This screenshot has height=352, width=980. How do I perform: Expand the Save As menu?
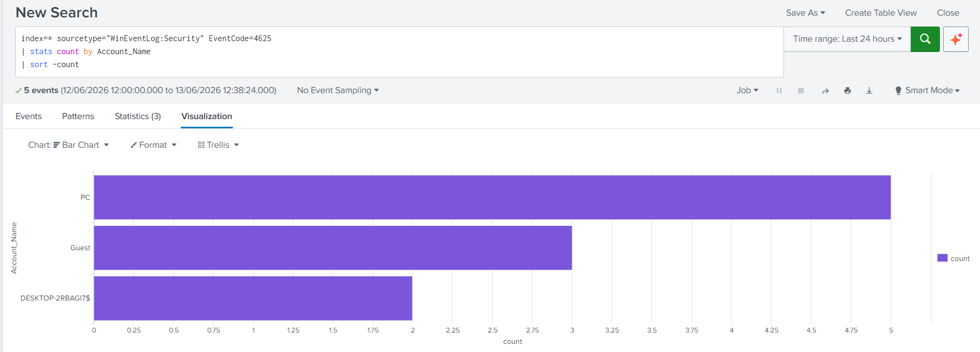tap(806, 13)
